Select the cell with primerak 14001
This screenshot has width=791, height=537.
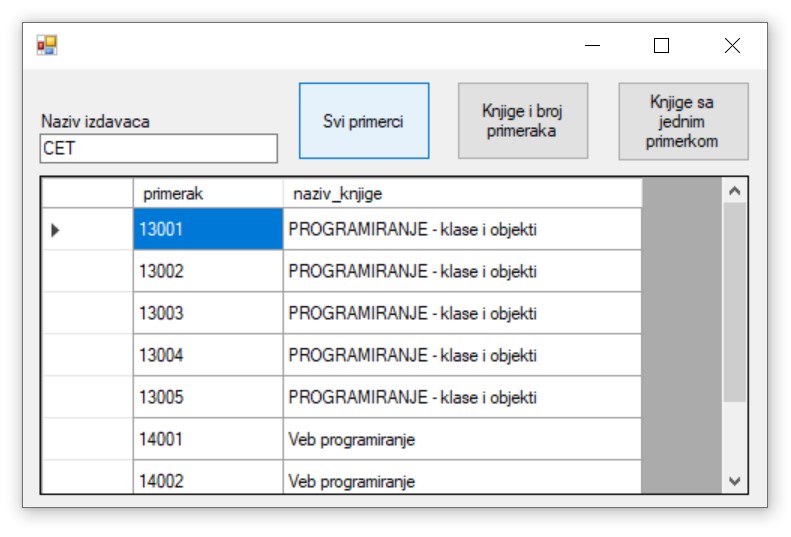click(208, 439)
